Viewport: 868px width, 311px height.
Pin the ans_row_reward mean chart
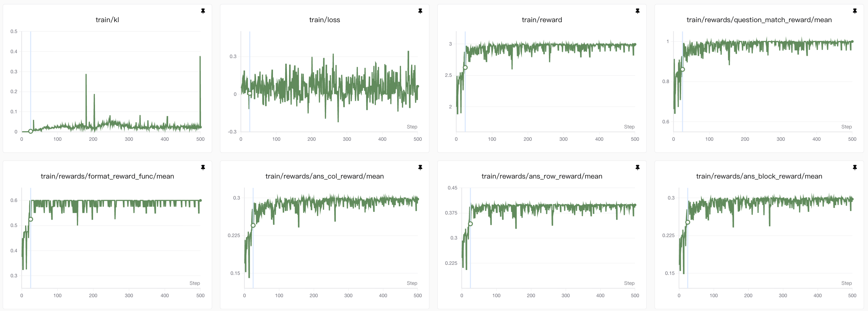click(x=638, y=167)
